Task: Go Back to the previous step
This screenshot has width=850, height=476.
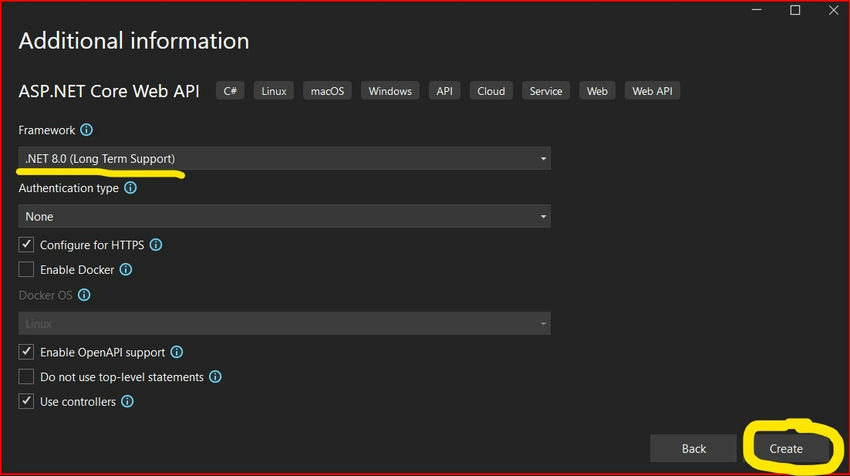Action: pyautogui.click(x=693, y=448)
